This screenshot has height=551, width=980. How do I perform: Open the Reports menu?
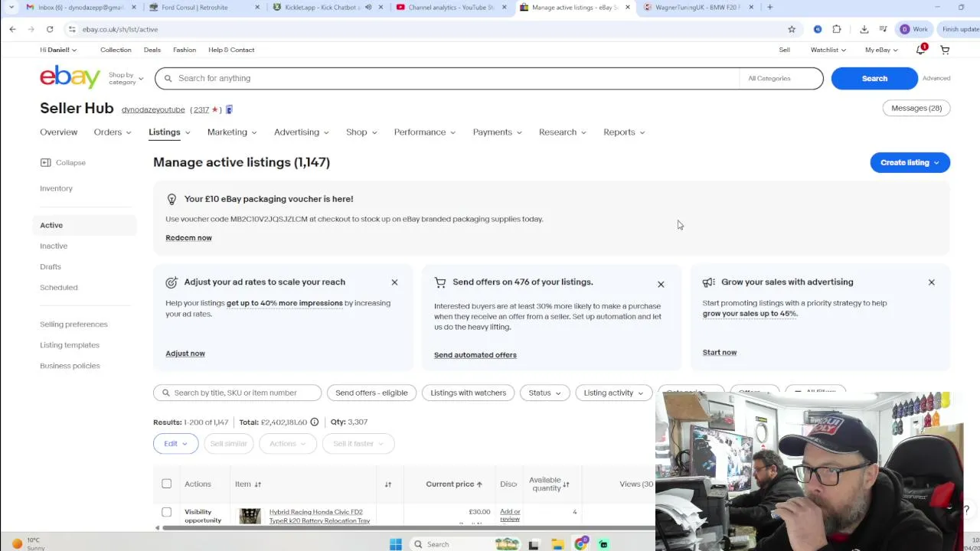pos(624,132)
